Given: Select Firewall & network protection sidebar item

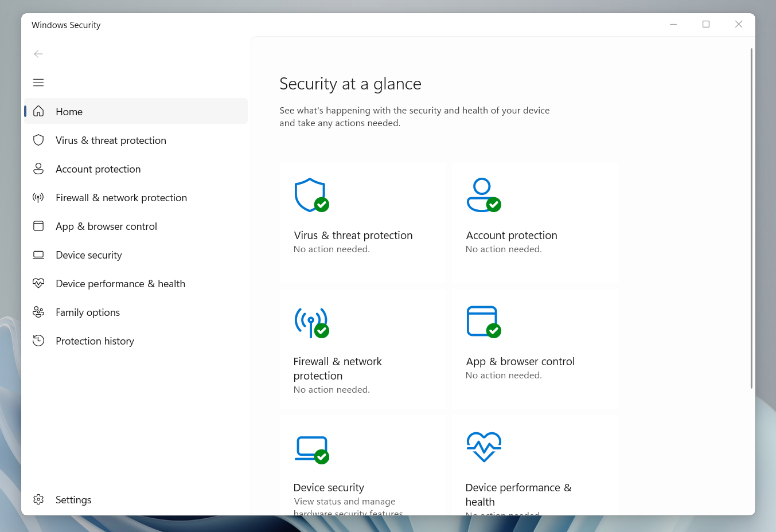Looking at the screenshot, I should tap(121, 198).
